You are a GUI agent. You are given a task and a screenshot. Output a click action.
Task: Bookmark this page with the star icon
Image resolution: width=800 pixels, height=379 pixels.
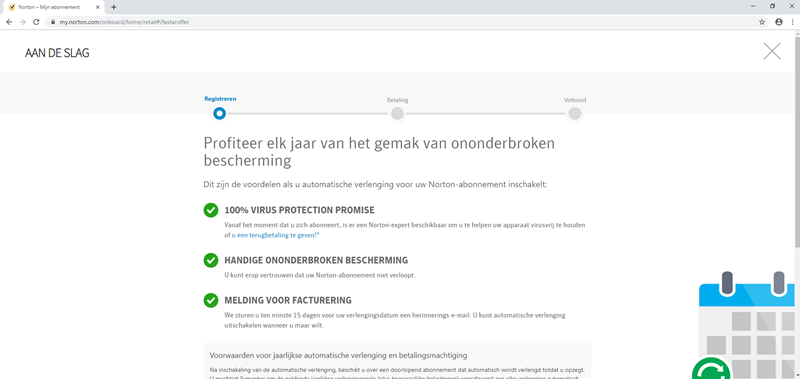(762, 22)
